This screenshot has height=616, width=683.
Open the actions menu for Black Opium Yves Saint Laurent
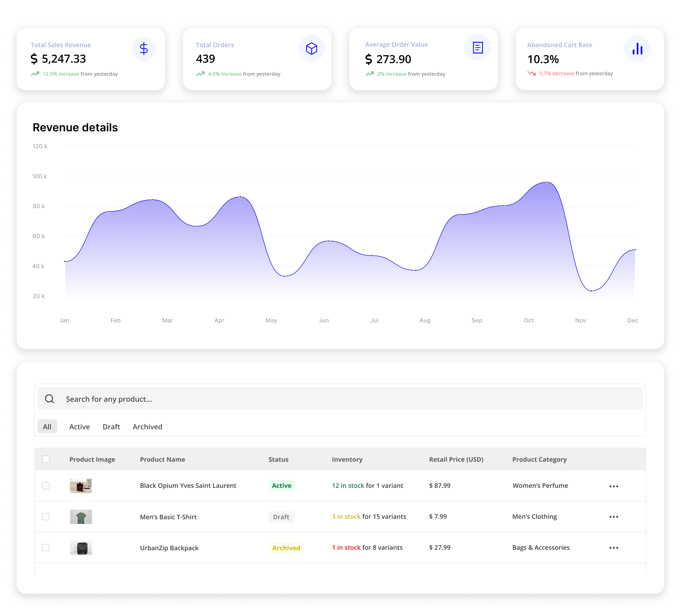tap(614, 486)
